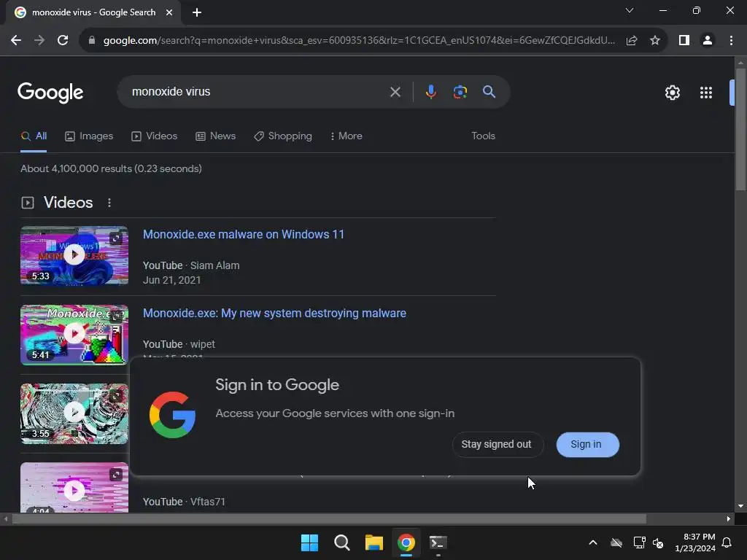Go to the Google homepage logo
The height and width of the screenshot is (560, 747).
pos(50,93)
